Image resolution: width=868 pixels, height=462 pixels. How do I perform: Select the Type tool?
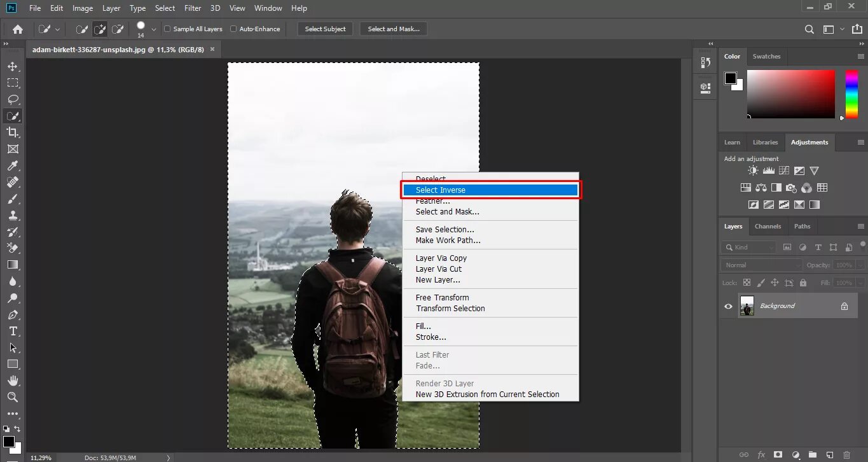tap(13, 332)
